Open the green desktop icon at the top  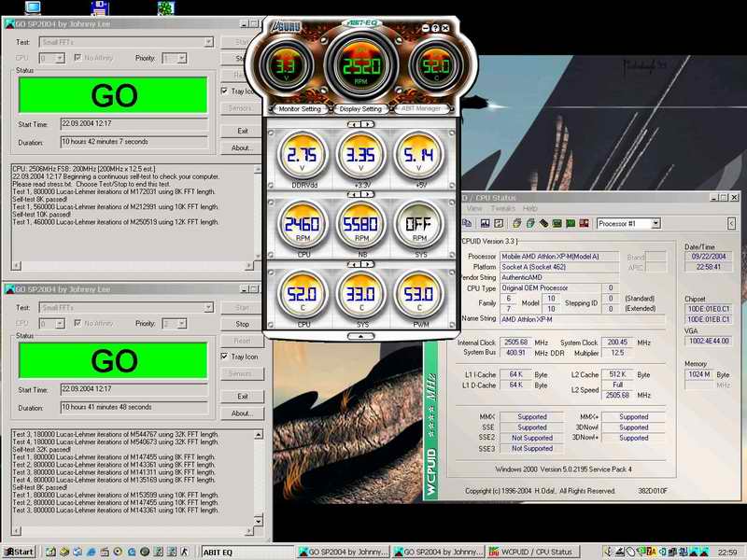166,7
